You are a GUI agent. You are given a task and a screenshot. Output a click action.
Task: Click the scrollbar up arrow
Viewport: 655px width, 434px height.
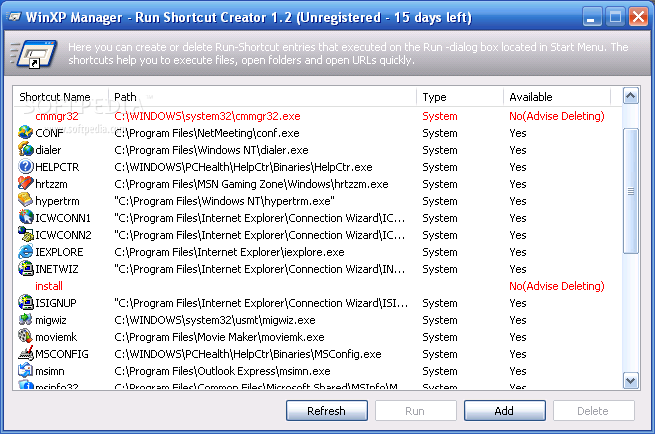pos(630,96)
